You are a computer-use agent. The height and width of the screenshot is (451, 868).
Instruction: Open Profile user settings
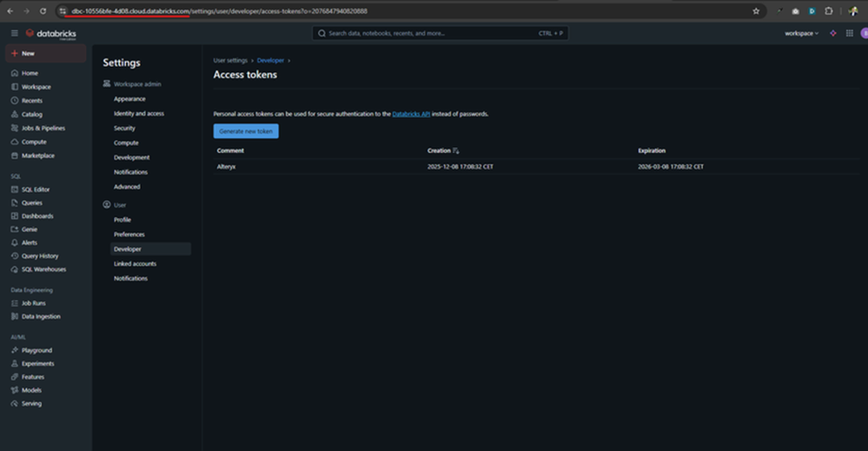(123, 220)
